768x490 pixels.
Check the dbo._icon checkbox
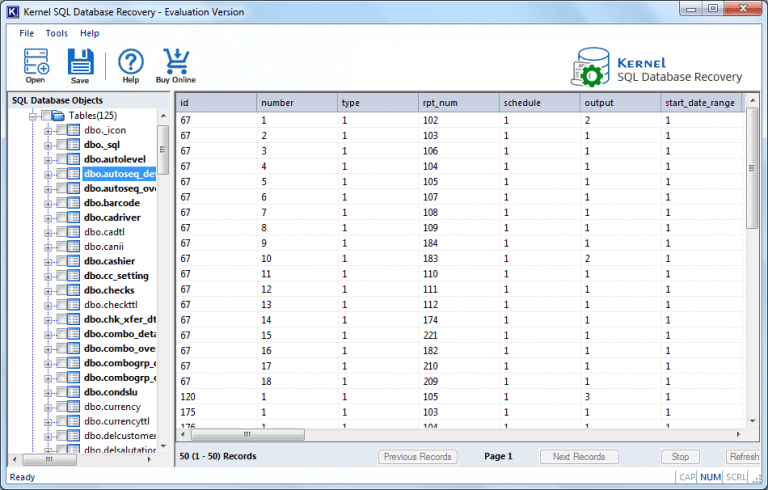coord(61,130)
